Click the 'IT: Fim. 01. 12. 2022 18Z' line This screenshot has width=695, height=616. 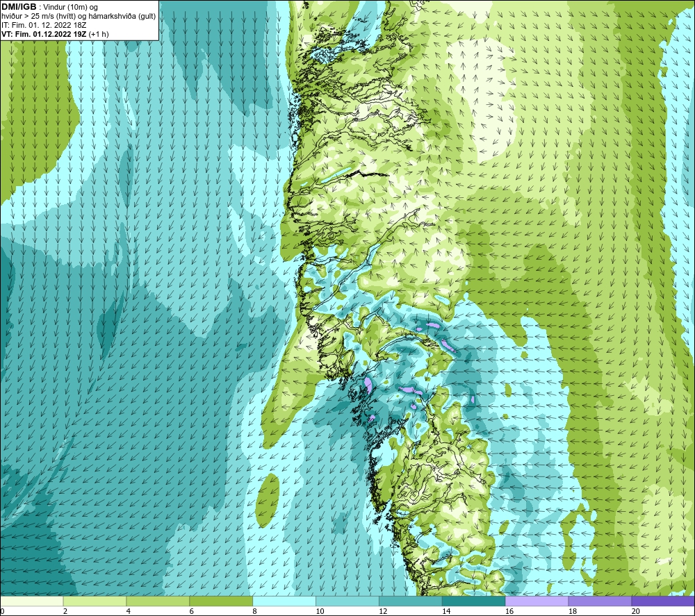pyautogui.click(x=44, y=25)
